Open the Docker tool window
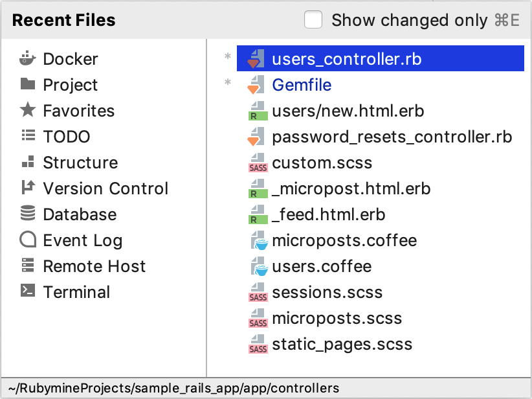Image resolution: width=532 pixels, height=399 pixels. point(69,59)
